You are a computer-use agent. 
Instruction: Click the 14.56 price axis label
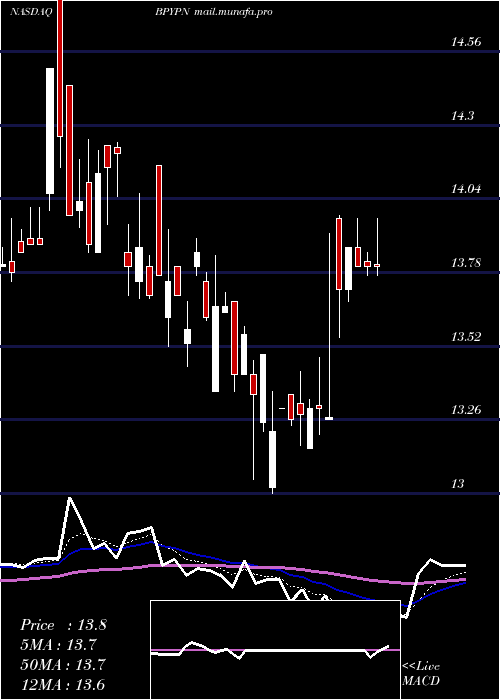click(x=466, y=42)
